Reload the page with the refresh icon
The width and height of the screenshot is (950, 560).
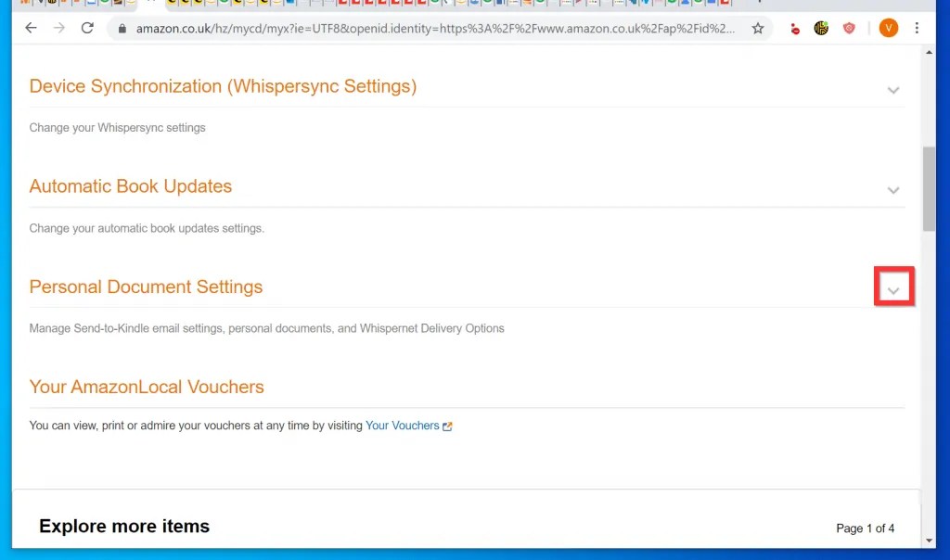(x=88, y=28)
